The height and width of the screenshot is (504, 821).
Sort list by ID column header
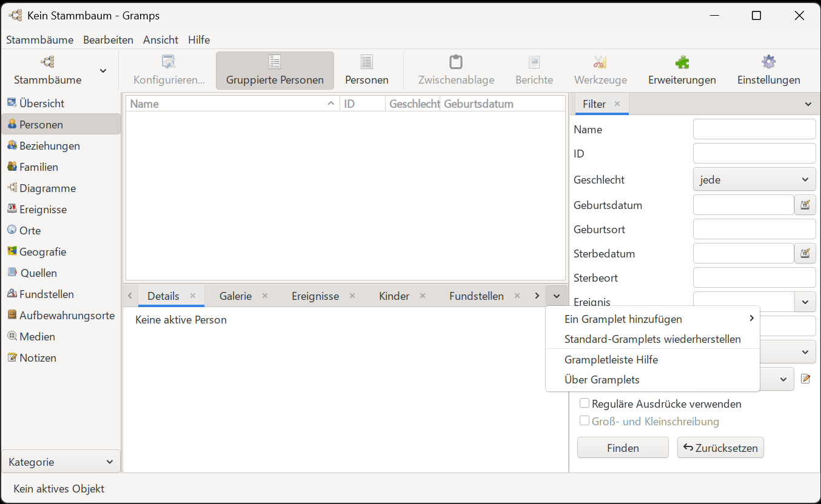click(x=363, y=104)
